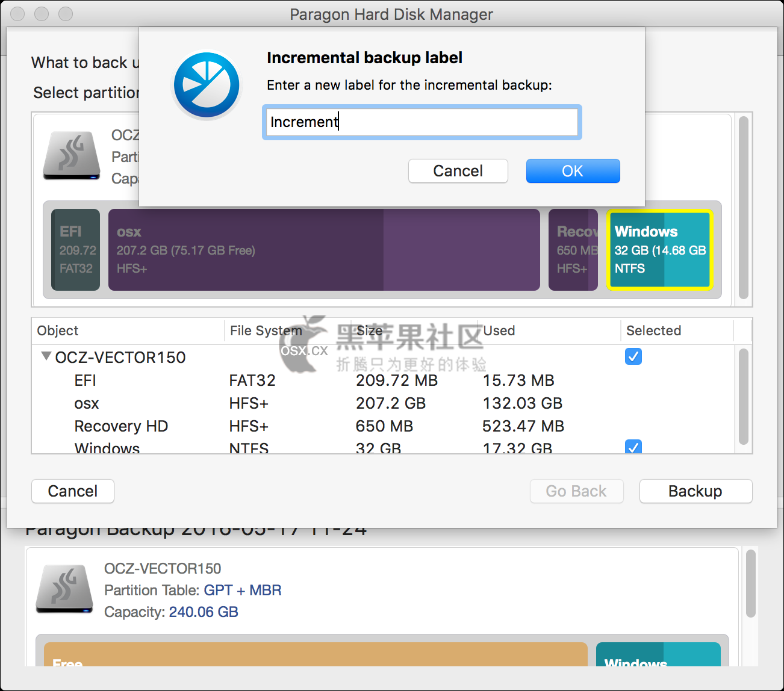Viewport: 784px width, 691px height.
Task: Click the OCZ drive icon in the partition sheet
Action: coord(72,155)
